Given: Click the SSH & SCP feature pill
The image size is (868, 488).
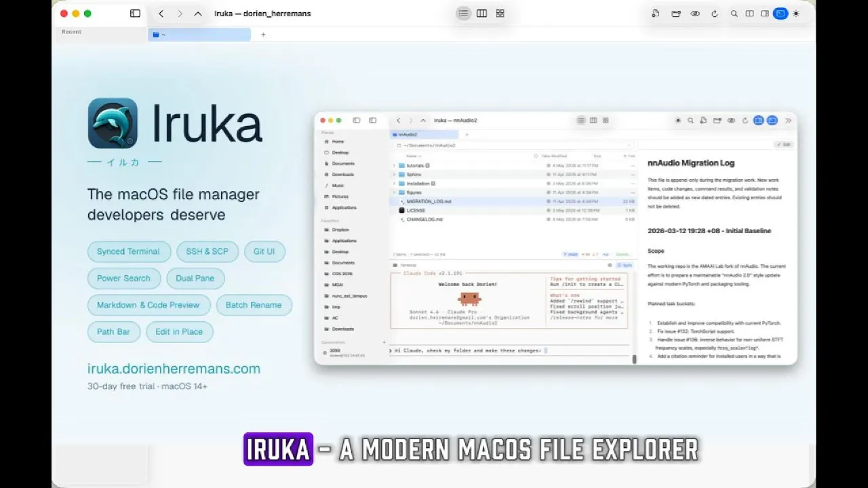Looking at the screenshot, I should [207, 251].
